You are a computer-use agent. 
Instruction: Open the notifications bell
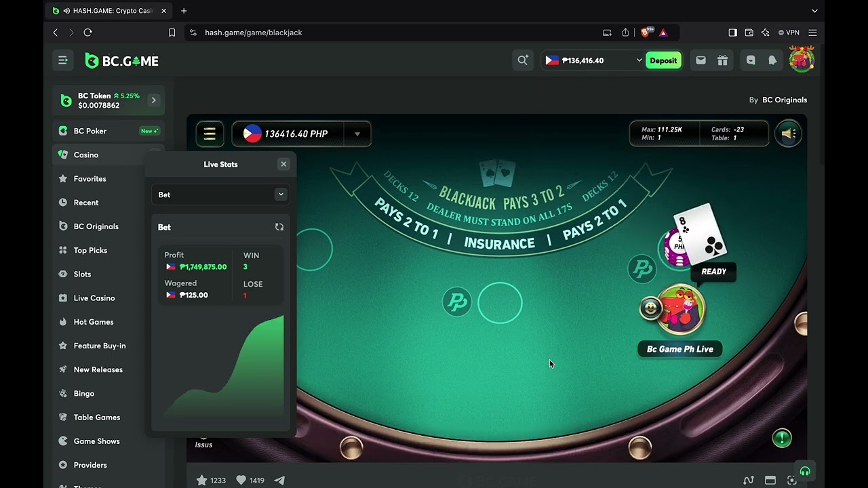(x=772, y=60)
